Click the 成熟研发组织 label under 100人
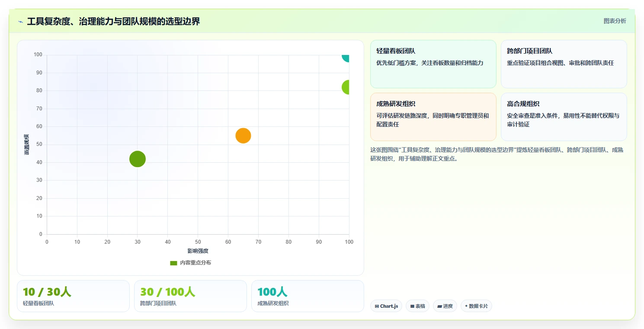 pyautogui.click(x=273, y=303)
